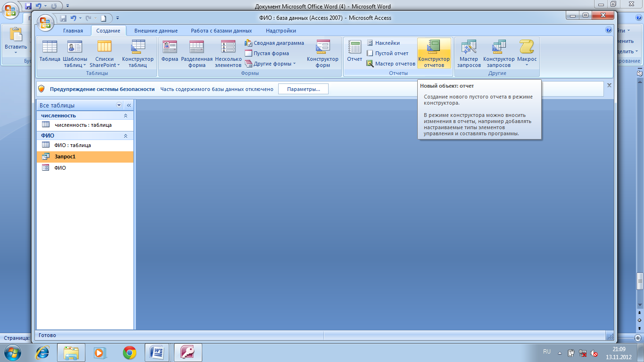Click the Word vertical scrollbar
This screenshot has height=362, width=644.
[640, 282]
